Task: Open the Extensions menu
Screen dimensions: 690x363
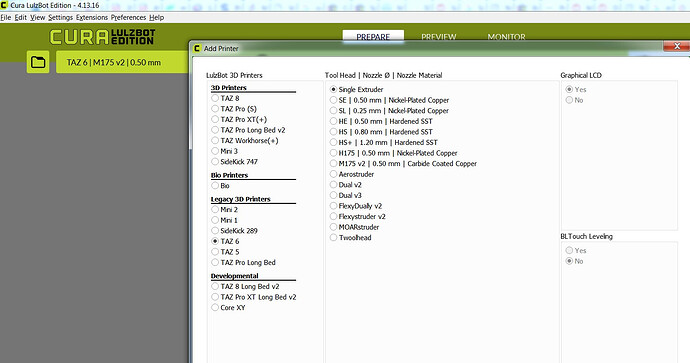Action: point(92,17)
